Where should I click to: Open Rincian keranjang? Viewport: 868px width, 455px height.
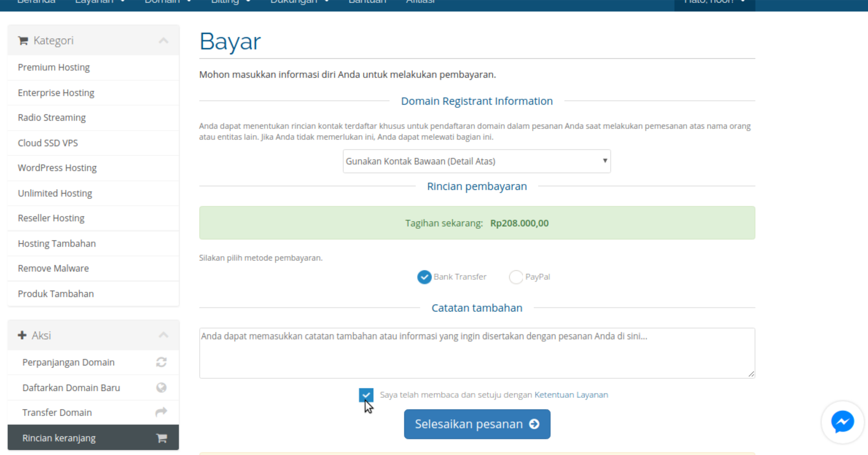pyautogui.click(x=93, y=438)
